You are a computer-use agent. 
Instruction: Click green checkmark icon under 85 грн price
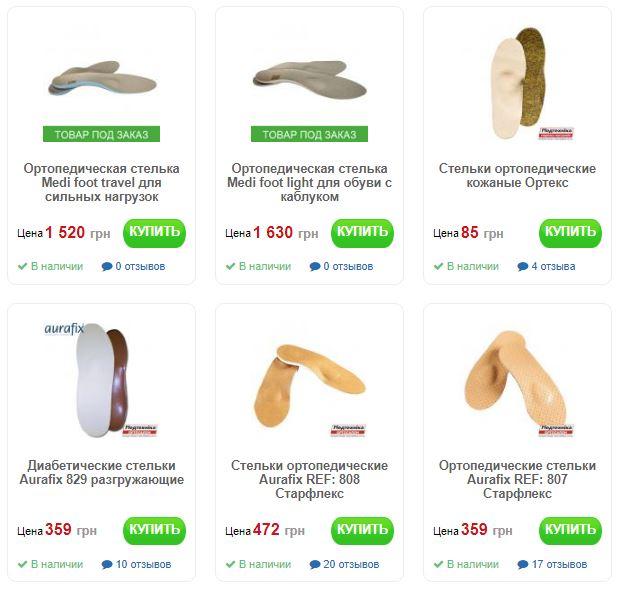(439, 266)
